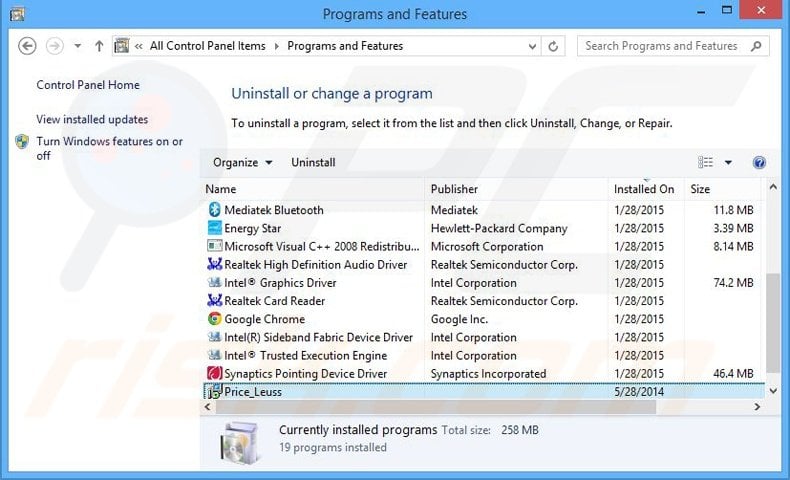Select the Price_Leuss program icon

[x=215, y=391]
